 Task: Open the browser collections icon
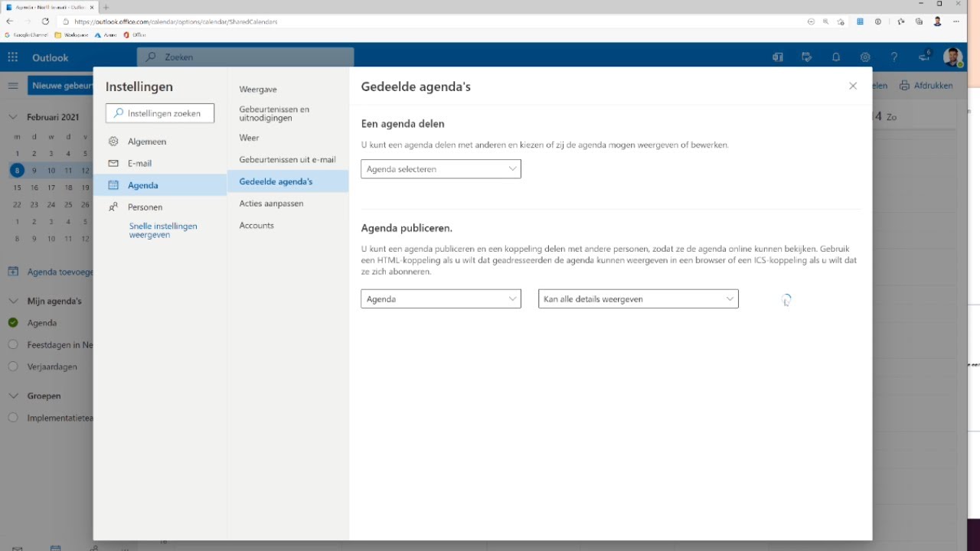tap(919, 21)
